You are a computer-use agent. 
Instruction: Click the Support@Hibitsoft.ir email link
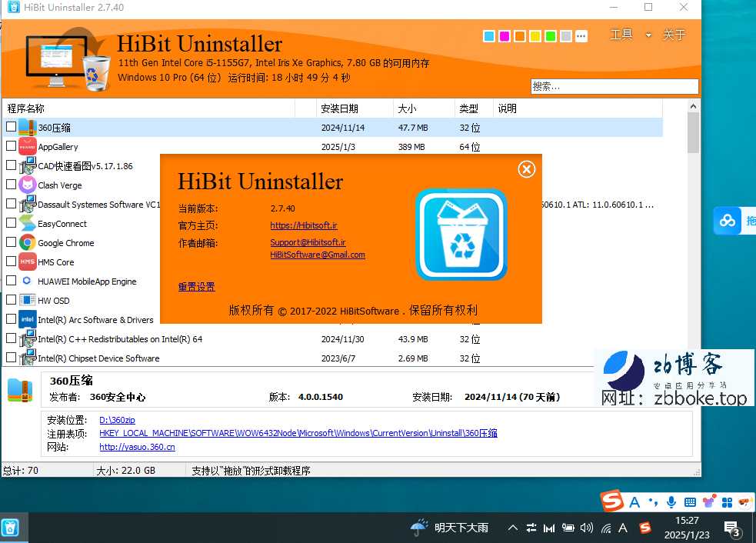point(308,242)
